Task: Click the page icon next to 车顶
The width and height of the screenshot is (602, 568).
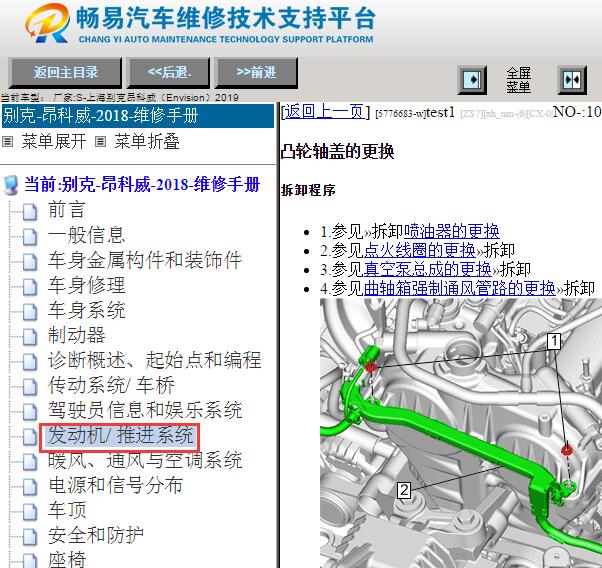Action: point(30,512)
